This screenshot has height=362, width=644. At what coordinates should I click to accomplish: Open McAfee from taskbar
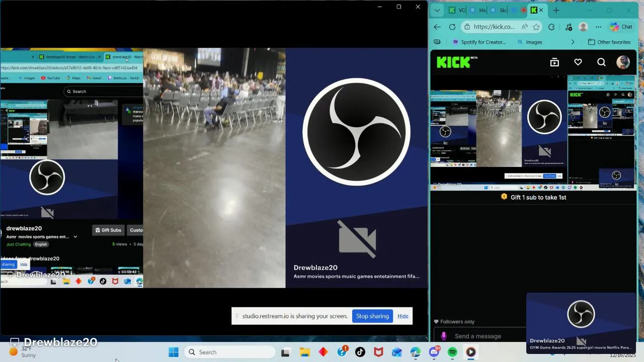(x=378, y=352)
